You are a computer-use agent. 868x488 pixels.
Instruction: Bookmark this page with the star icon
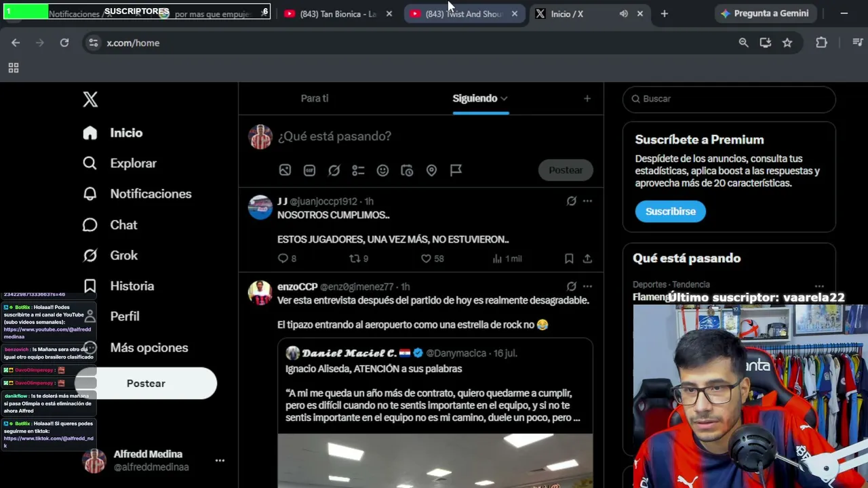click(x=787, y=43)
